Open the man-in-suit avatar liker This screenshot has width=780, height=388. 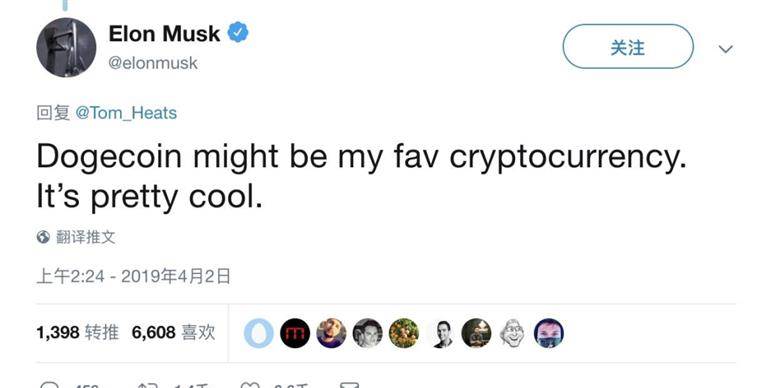coord(440,333)
